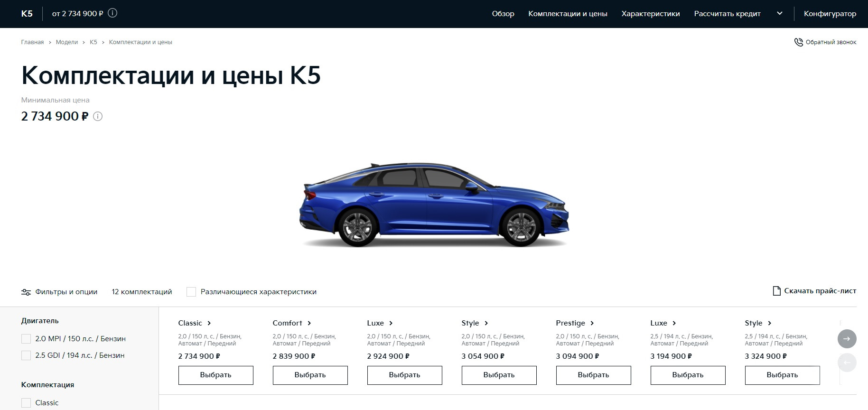
Task: Click the Комплектации и цены breadcrumb text
Action: point(140,42)
